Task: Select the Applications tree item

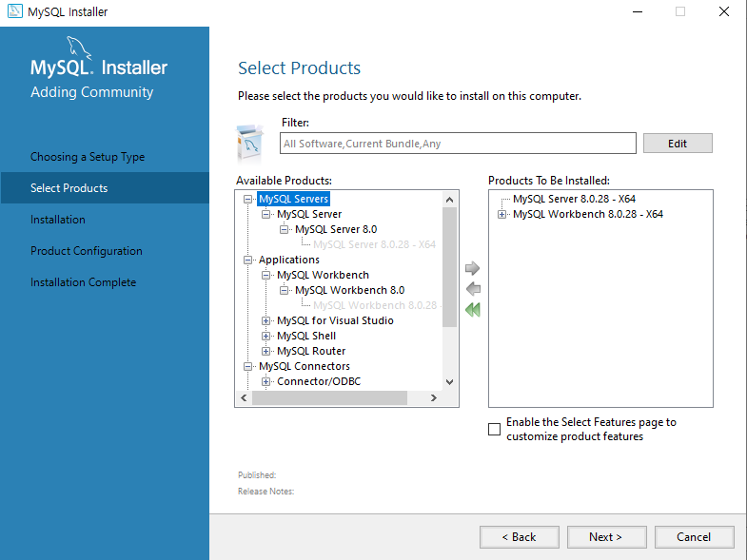Action: 288,260
